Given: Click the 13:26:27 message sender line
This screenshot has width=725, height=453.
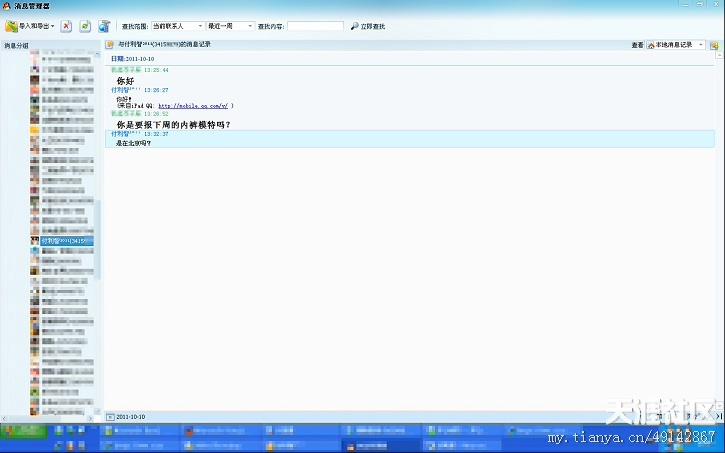Looking at the screenshot, I should [x=140, y=90].
